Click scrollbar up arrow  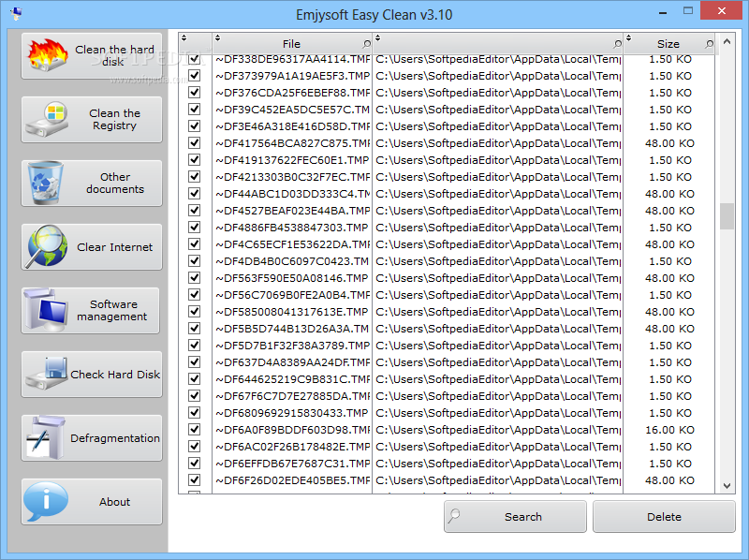tap(727, 41)
